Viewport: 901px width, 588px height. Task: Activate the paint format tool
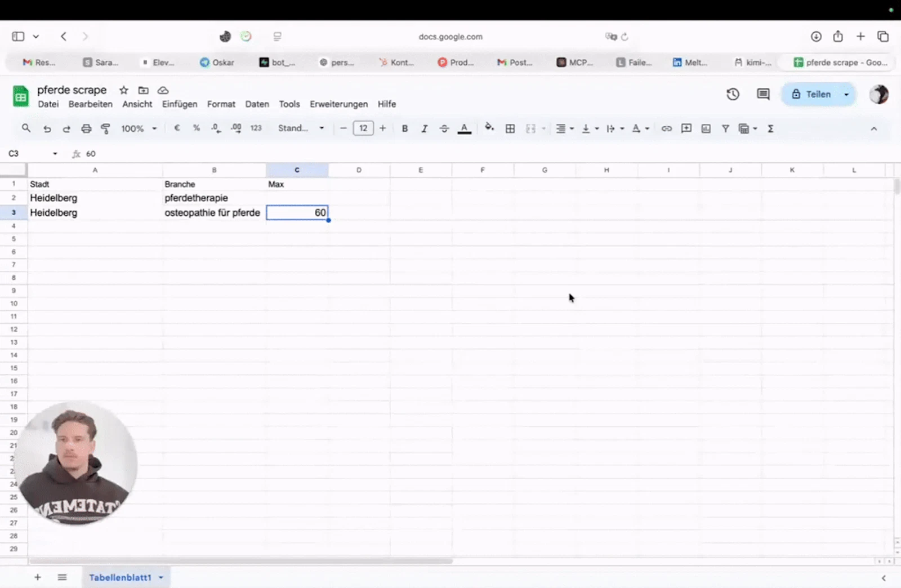[x=105, y=129]
